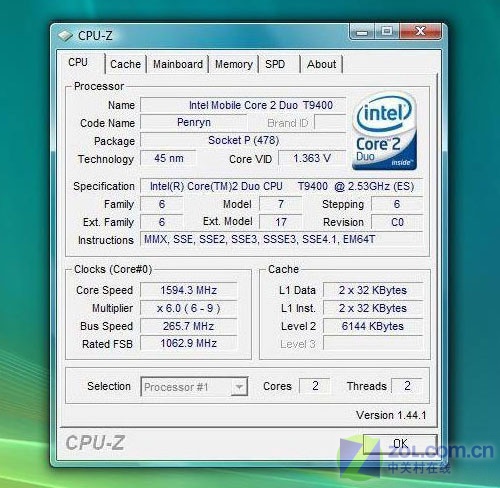This screenshot has height=488, width=500.
Task: Click the empty Level 3 cache field
Action: (x=373, y=343)
